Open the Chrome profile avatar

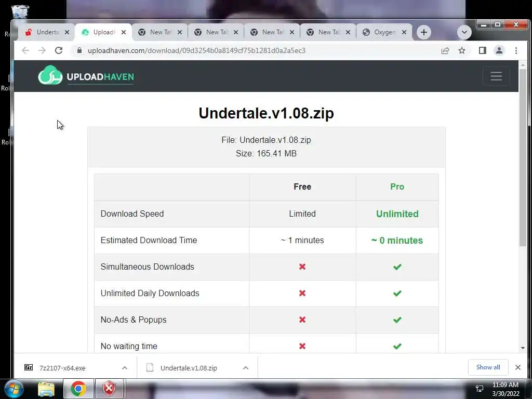(499, 50)
